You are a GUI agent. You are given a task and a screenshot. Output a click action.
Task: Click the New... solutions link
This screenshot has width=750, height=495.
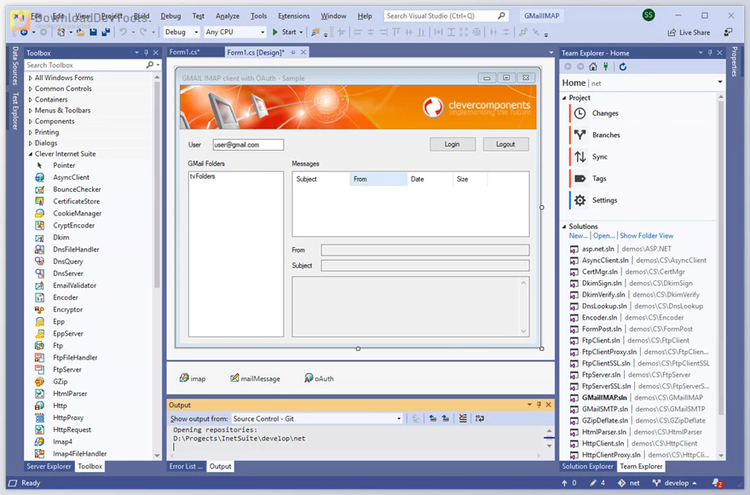(578, 235)
